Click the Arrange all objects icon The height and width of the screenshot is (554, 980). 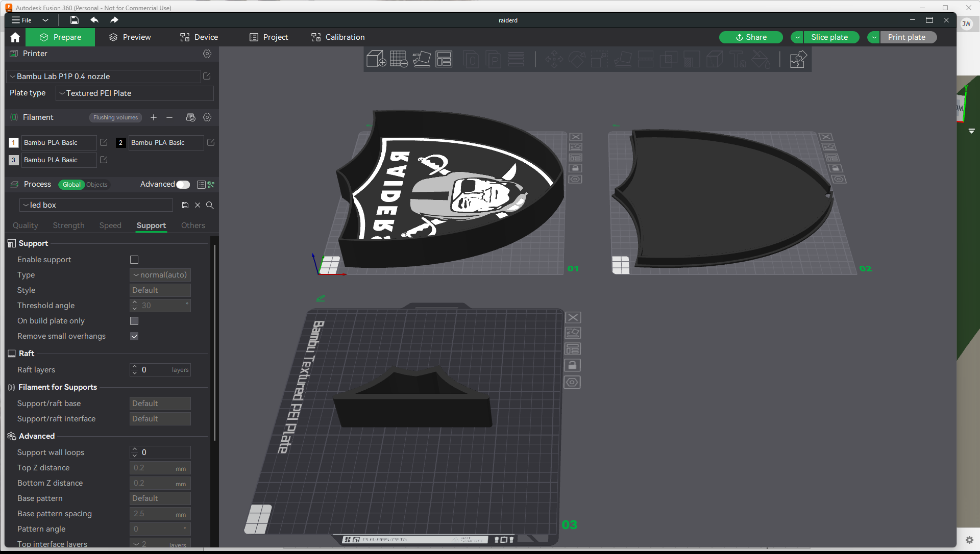[x=444, y=59]
